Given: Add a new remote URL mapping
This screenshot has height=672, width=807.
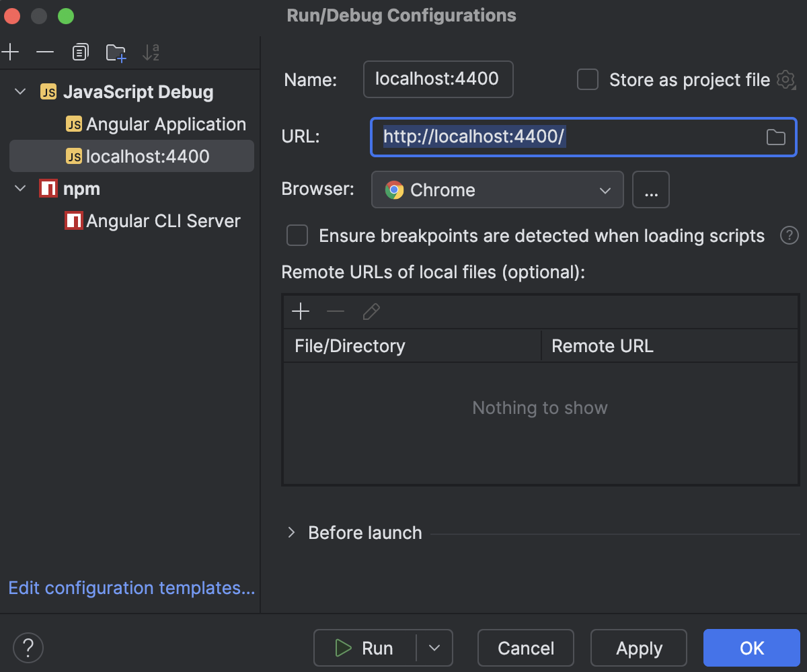Looking at the screenshot, I should tap(301, 311).
